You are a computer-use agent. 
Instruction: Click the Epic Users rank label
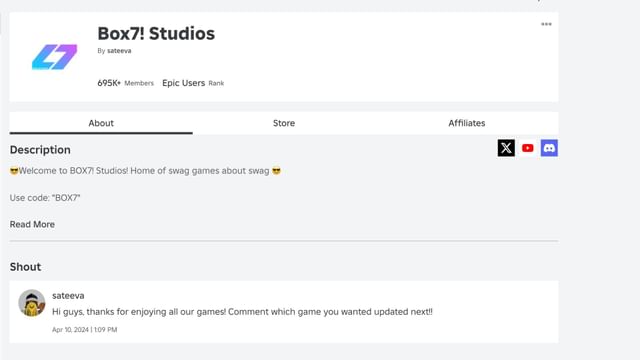[x=193, y=83]
